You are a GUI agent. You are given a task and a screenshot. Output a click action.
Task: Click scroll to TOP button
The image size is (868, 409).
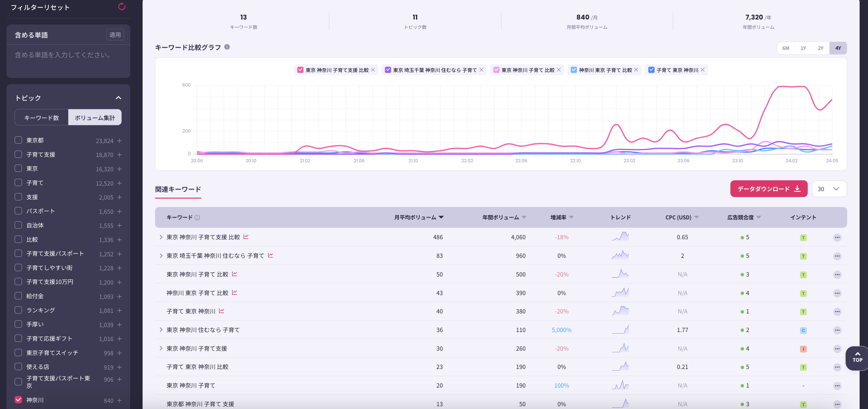tap(857, 357)
